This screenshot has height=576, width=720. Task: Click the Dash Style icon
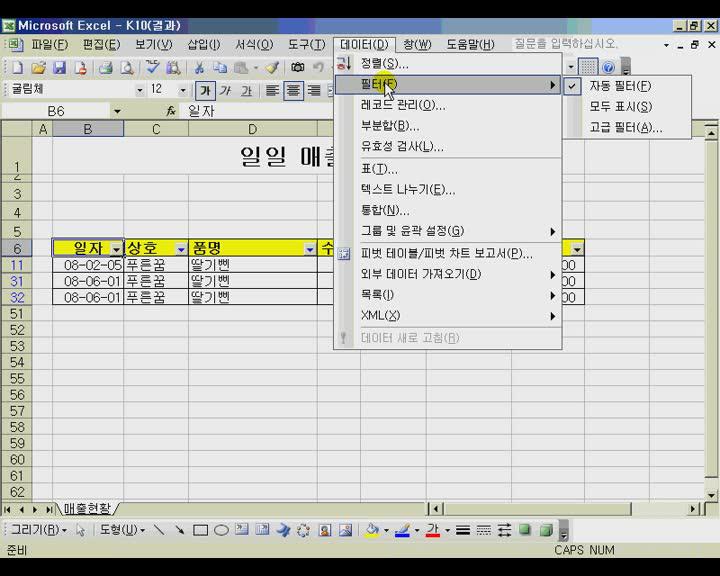(x=484, y=530)
